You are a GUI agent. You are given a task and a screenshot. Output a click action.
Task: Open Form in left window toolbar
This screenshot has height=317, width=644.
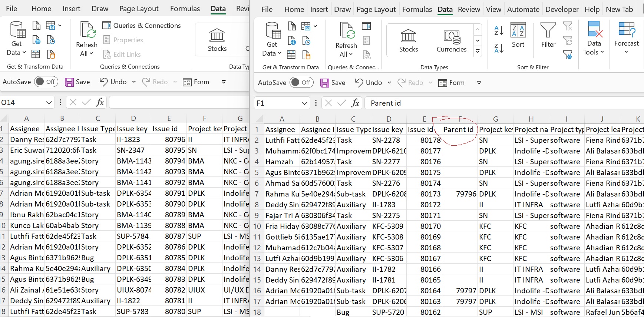coord(196,82)
